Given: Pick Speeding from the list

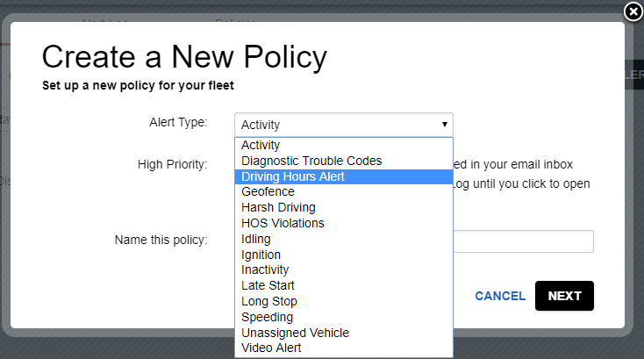Looking at the screenshot, I should (344, 317).
